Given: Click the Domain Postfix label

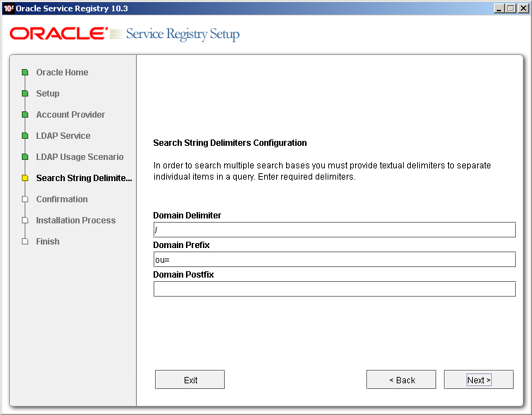Looking at the screenshot, I should click(183, 275).
